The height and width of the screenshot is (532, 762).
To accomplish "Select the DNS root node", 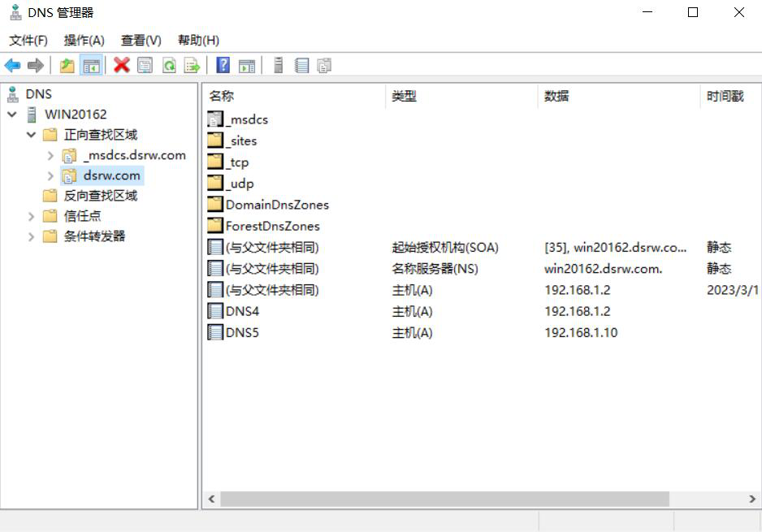I will pos(38,93).
